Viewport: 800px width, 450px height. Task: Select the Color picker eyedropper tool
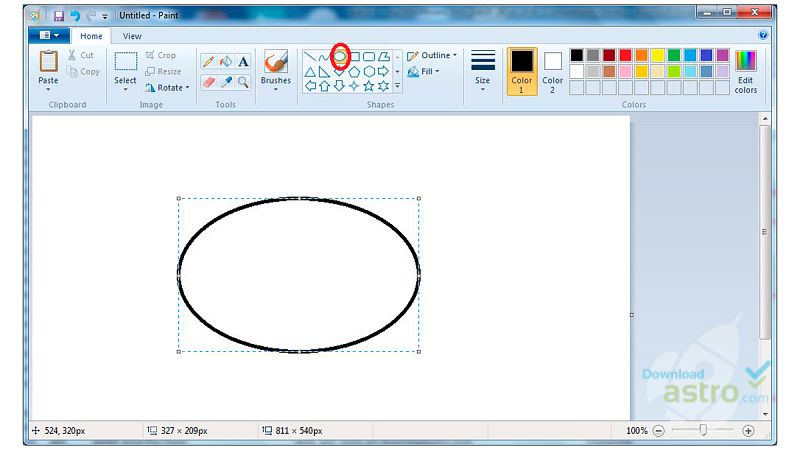pyautogui.click(x=225, y=82)
